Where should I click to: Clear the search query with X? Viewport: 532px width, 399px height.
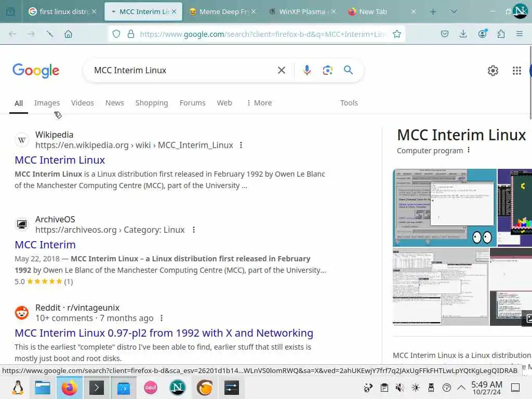click(281, 70)
